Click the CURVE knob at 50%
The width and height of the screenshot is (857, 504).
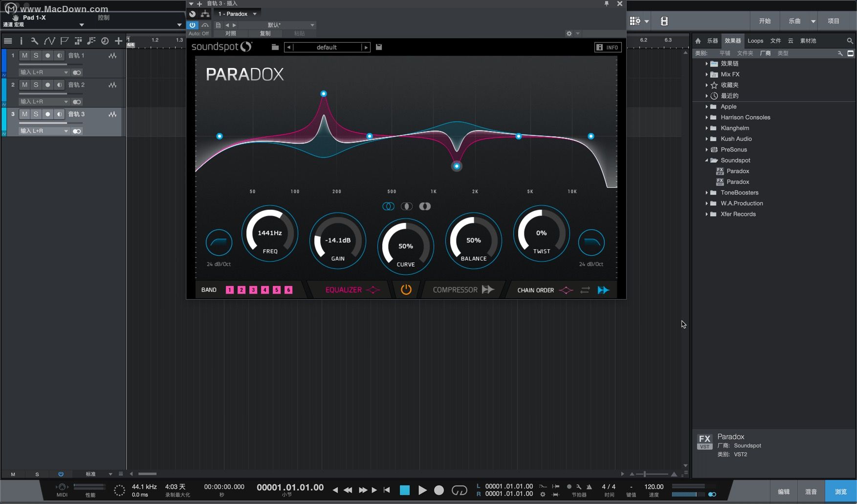pyautogui.click(x=406, y=247)
